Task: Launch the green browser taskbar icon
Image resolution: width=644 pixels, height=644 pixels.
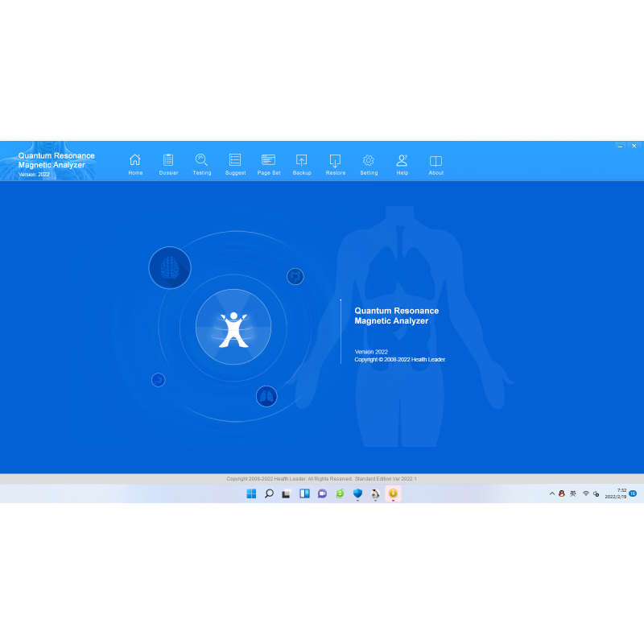Action: coord(340,493)
